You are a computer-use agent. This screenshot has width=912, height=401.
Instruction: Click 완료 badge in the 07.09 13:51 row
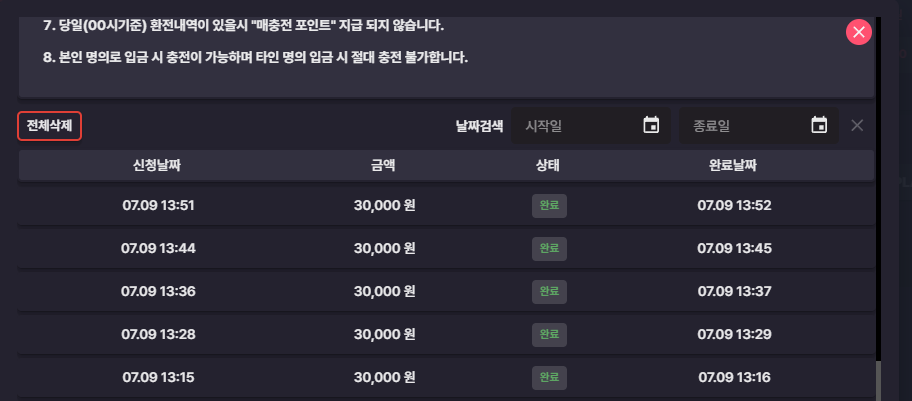[549, 206]
